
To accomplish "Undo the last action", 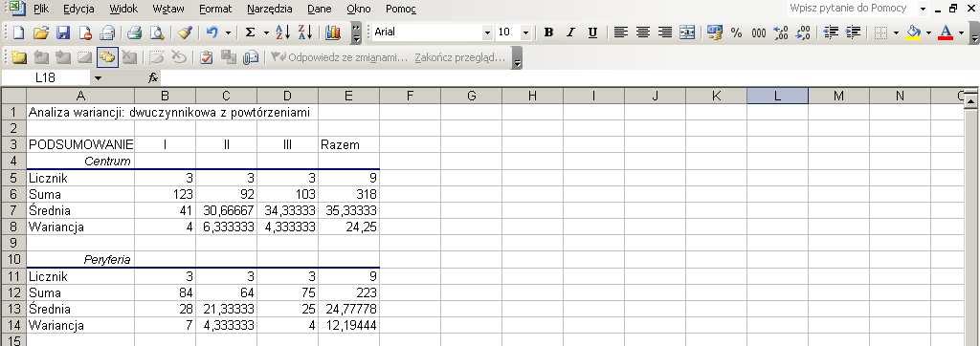I will [x=212, y=32].
